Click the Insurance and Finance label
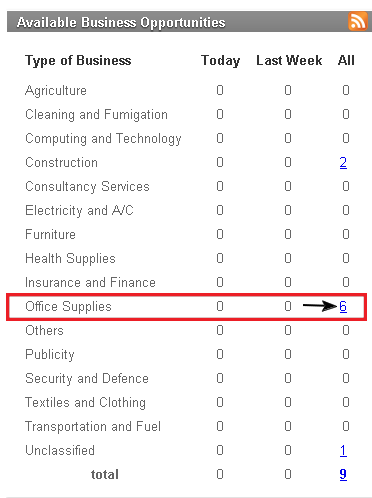The height and width of the screenshot is (498, 372). 91,283
